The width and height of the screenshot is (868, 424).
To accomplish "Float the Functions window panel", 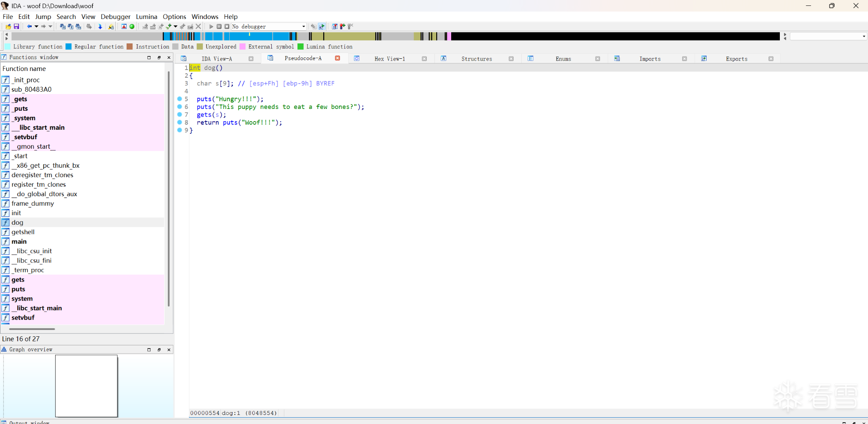I will pos(159,57).
